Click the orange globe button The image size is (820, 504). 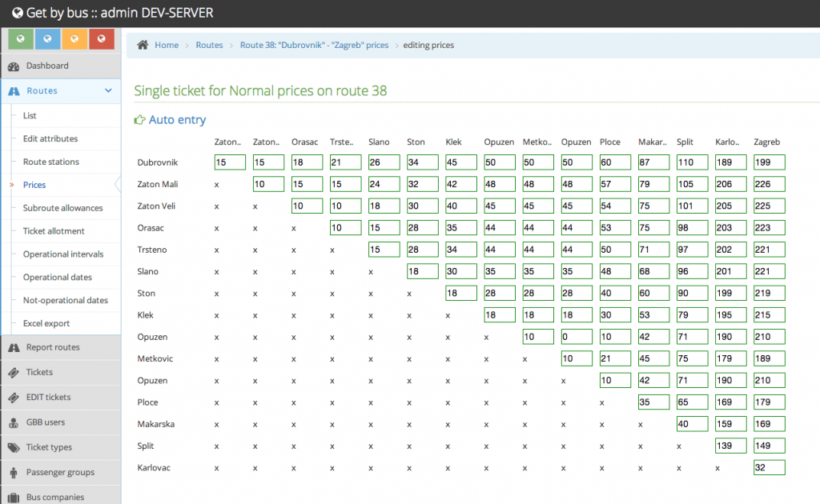74,38
